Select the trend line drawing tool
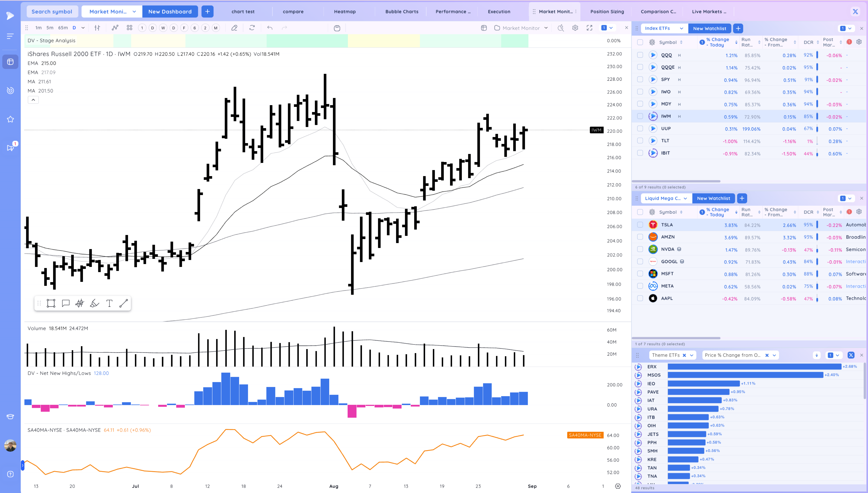This screenshot has width=868, height=493. click(123, 303)
